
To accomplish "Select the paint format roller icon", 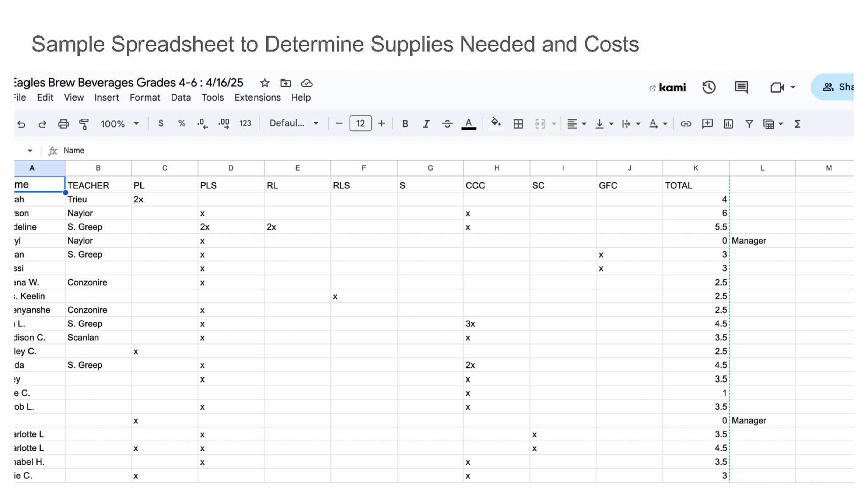I will [x=84, y=124].
